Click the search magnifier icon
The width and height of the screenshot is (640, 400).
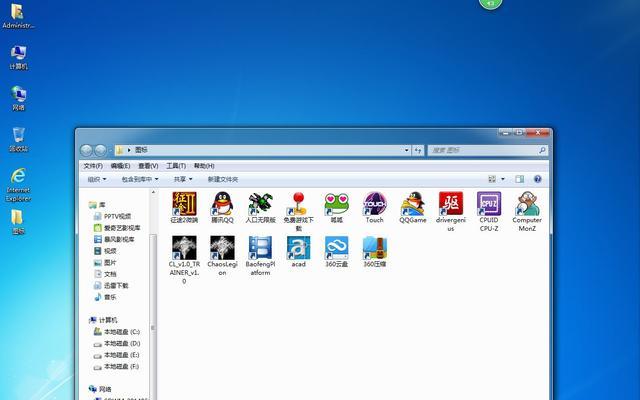[542, 150]
